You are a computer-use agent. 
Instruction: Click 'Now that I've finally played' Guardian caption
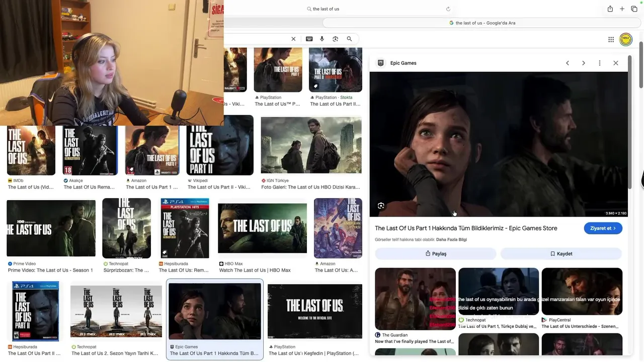coord(415,342)
